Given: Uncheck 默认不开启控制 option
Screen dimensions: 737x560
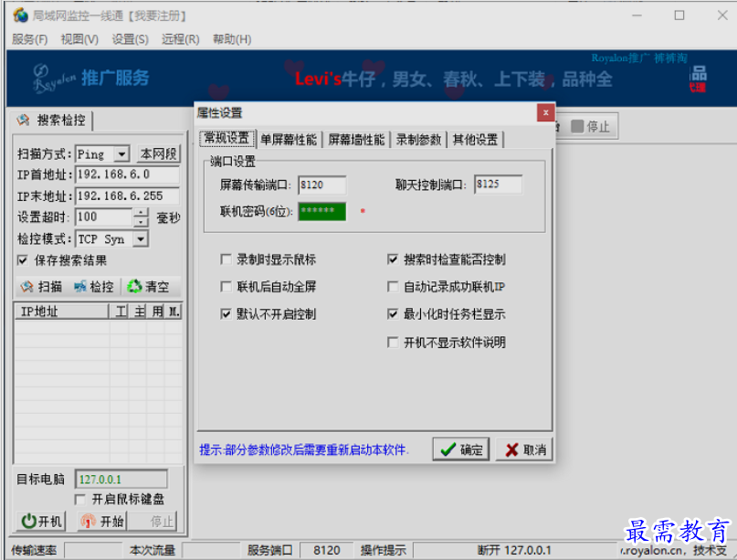Looking at the screenshot, I should coord(226,314).
